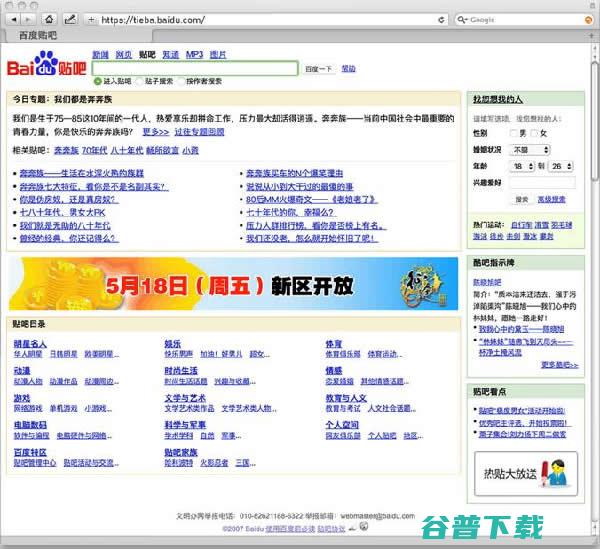The width and height of the screenshot is (600, 549).
Task: Open the 科学与军事 category link
Action: point(185,425)
